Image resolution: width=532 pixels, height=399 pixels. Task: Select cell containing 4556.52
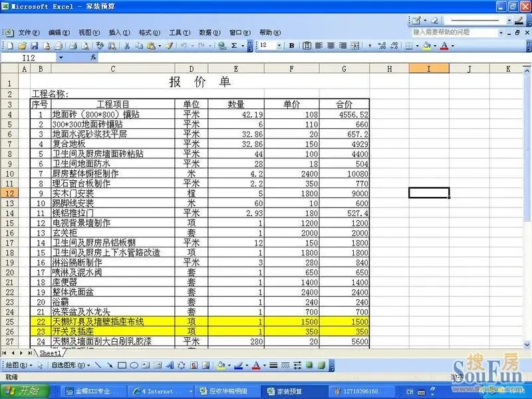click(344, 114)
